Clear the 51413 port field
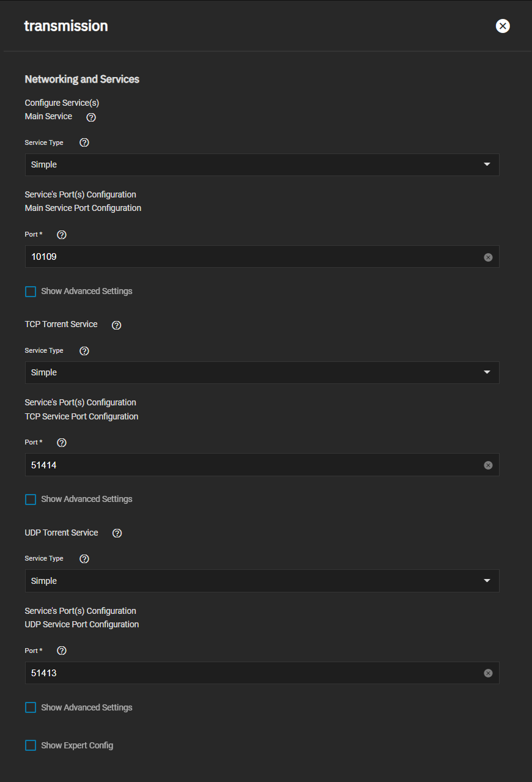The height and width of the screenshot is (782, 532). tap(488, 673)
